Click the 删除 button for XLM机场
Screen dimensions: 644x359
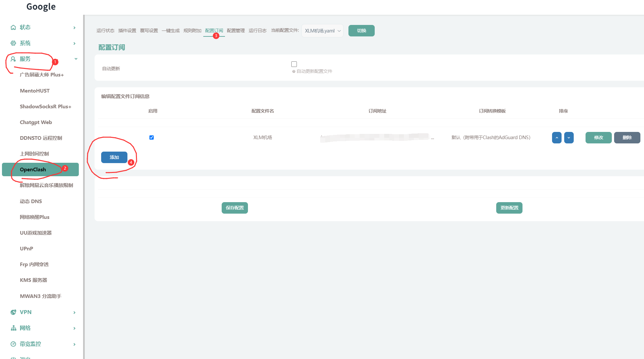pyautogui.click(x=627, y=138)
